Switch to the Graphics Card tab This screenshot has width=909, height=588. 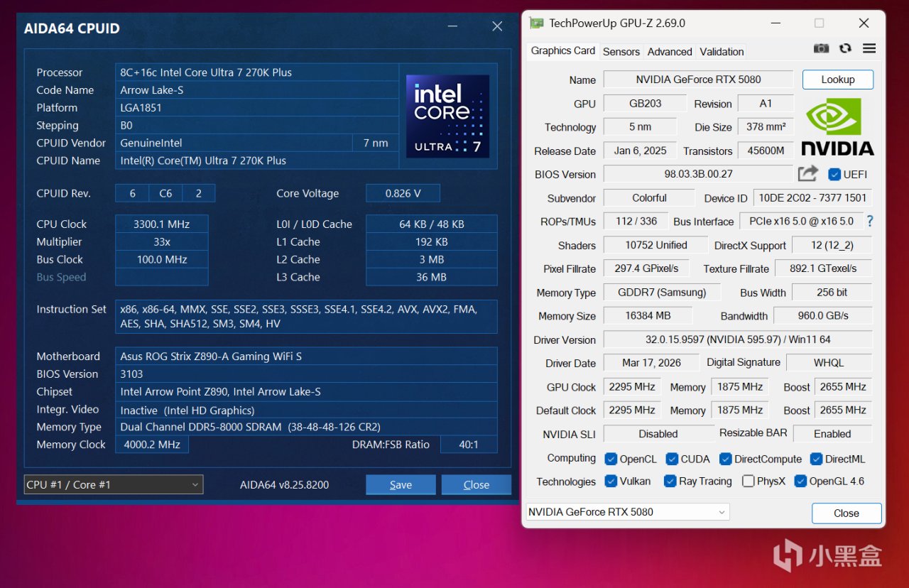click(563, 50)
